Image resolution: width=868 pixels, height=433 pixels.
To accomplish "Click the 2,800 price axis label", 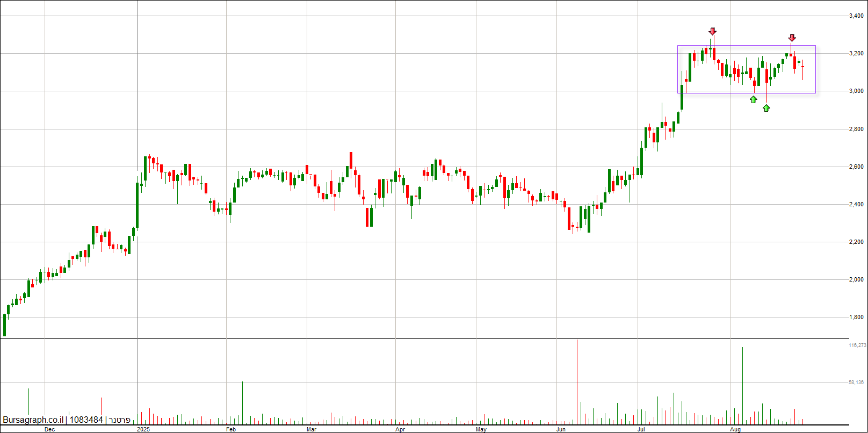I will click(856, 129).
